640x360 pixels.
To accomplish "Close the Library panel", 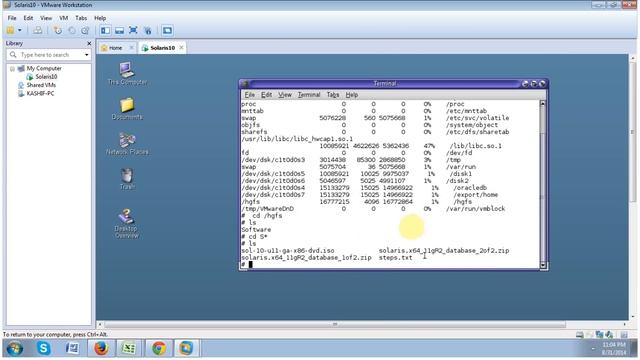I will click(x=89, y=43).
